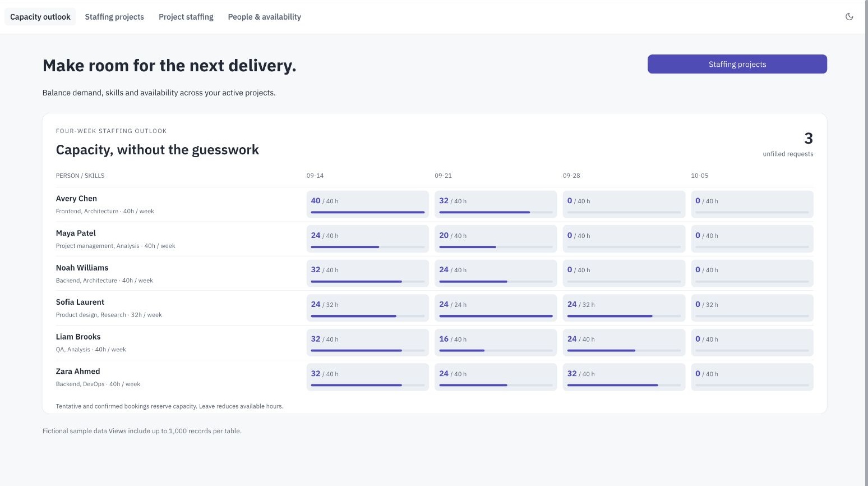Click Noah Williams' 09-14 32 / 40 h cell
868x486 pixels.
pyautogui.click(x=368, y=273)
